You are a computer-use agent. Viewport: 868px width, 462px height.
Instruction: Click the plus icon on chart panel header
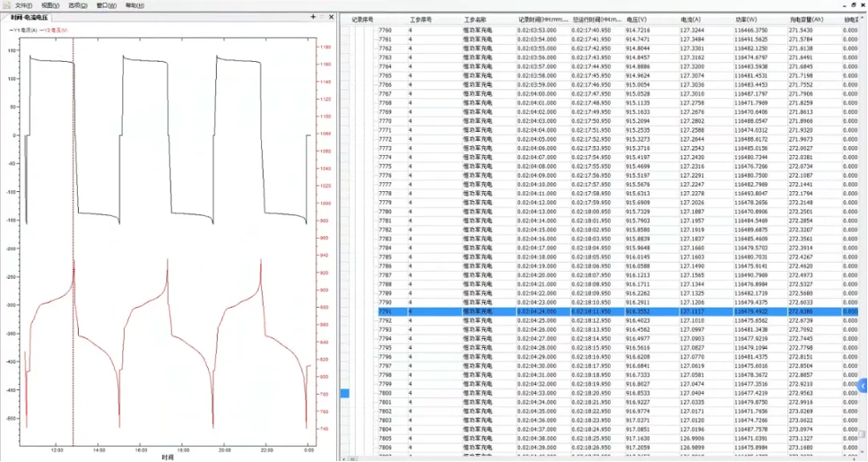coord(312,17)
